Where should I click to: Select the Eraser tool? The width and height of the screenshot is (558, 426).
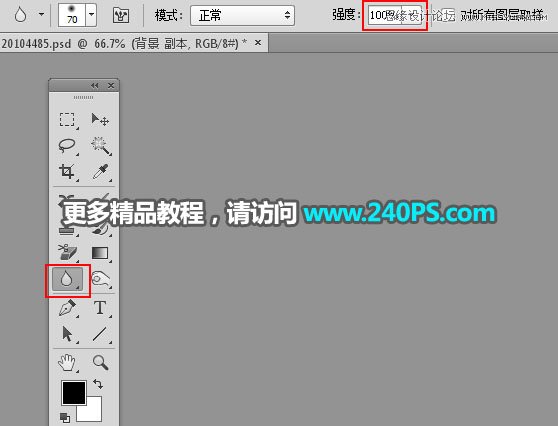pos(67,252)
